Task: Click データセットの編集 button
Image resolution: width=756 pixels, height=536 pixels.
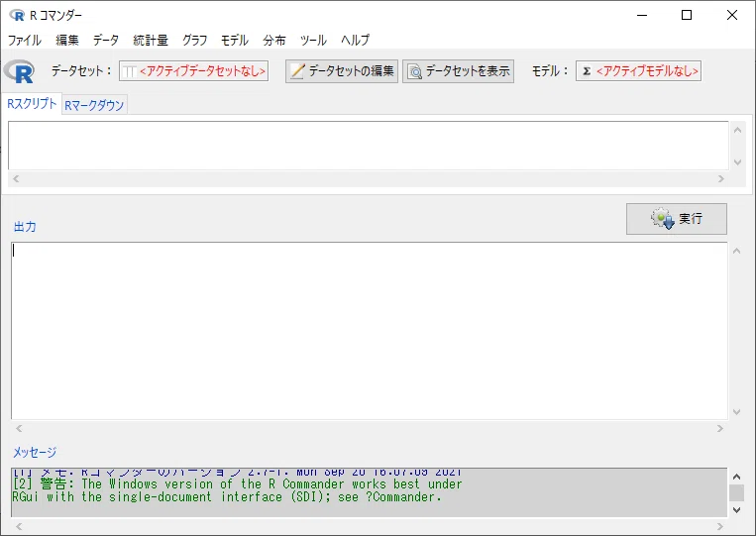Action: (x=342, y=71)
